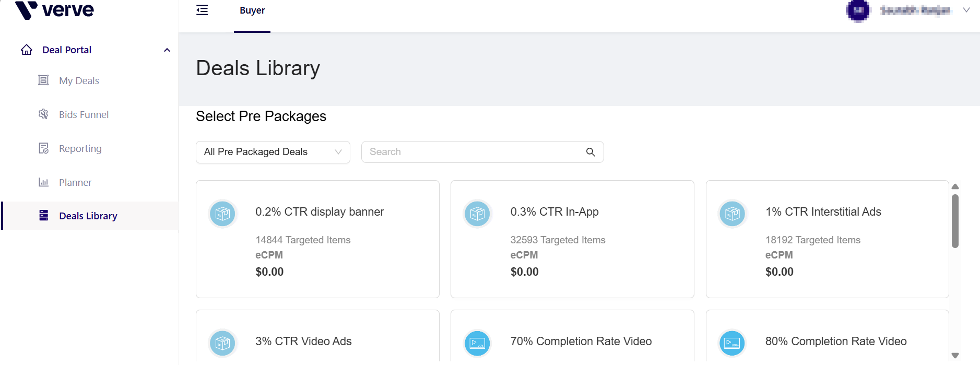Click $0.00 eCPM on 1% CTR card
The width and height of the screenshot is (980, 365).
(x=780, y=272)
